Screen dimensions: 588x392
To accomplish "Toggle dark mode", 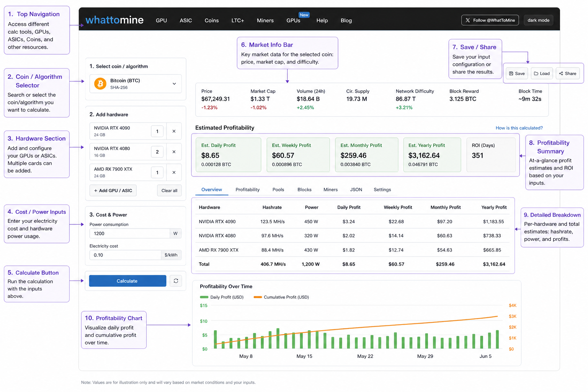I will [538, 20].
